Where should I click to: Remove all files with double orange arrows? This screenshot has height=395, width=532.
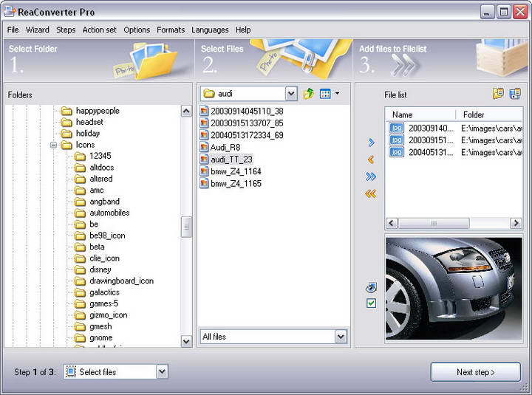click(371, 193)
